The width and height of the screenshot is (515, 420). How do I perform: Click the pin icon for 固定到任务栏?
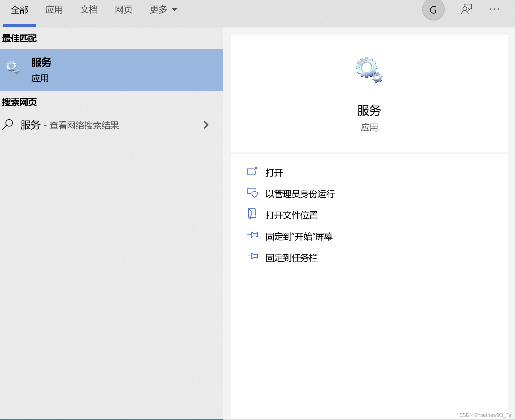pos(252,256)
